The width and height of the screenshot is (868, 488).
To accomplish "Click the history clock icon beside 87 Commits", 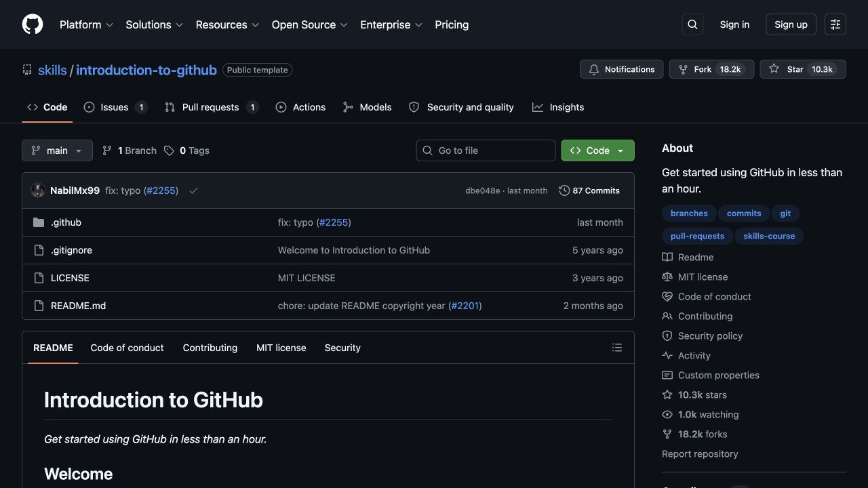I will tap(564, 190).
